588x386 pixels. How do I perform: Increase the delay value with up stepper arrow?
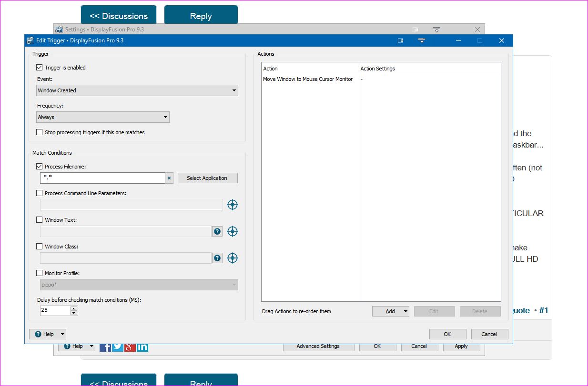[x=74, y=308]
